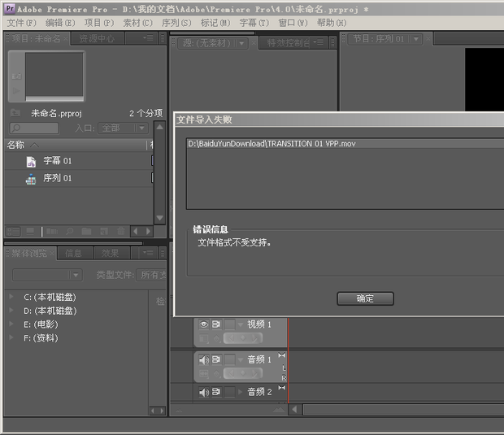This screenshot has height=435, width=504.
Task: Switch to the 效果 tab
Action: [x=111, y=254]
